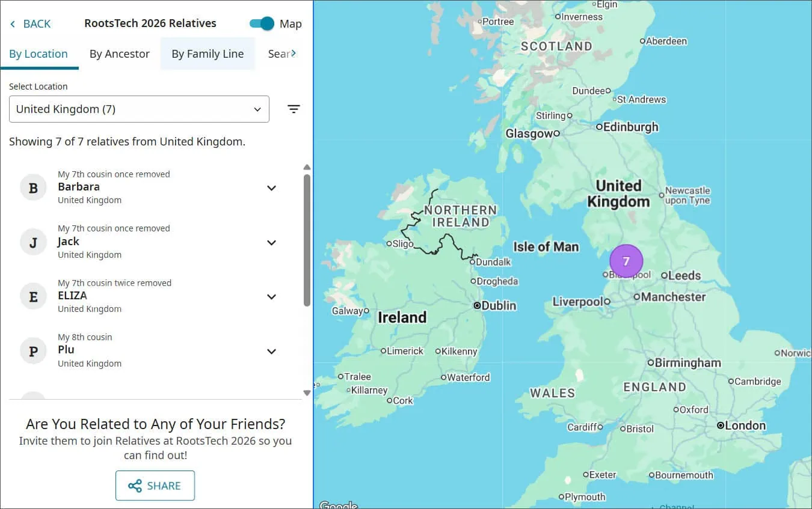This screenshot has width=812, height=509.
Task: Click the Liverpool label on map
Action: point(577,302)
